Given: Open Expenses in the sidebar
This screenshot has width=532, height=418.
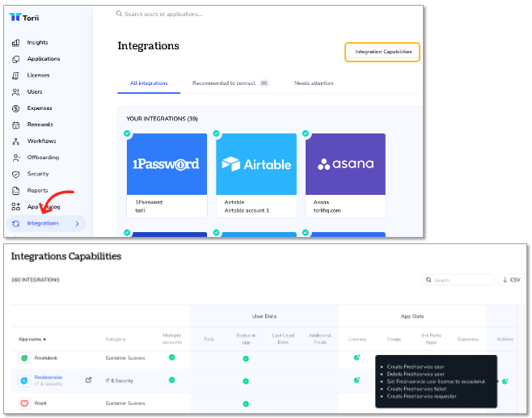Looking at the screenshot, I should tap(40, 108).
